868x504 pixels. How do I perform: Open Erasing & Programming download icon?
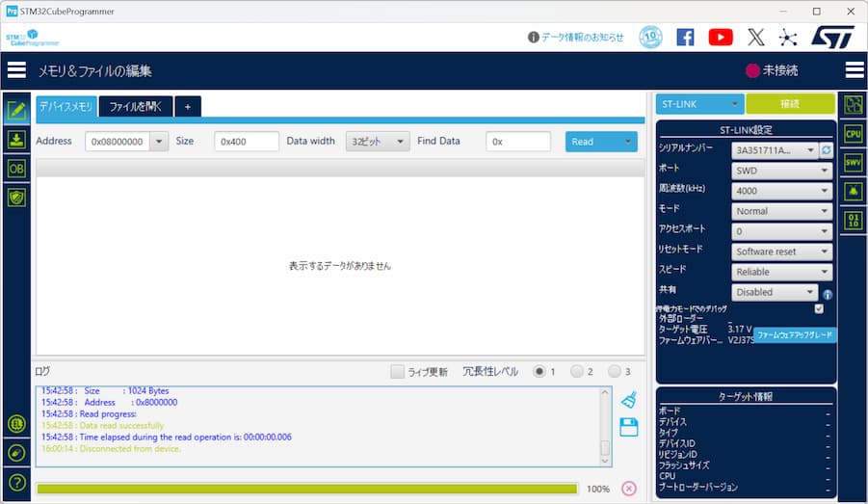pyautogui.click(x=16, y=139)
